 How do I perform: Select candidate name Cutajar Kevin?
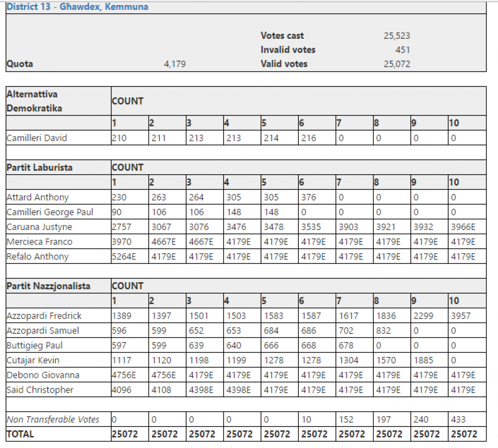[33, 360]
